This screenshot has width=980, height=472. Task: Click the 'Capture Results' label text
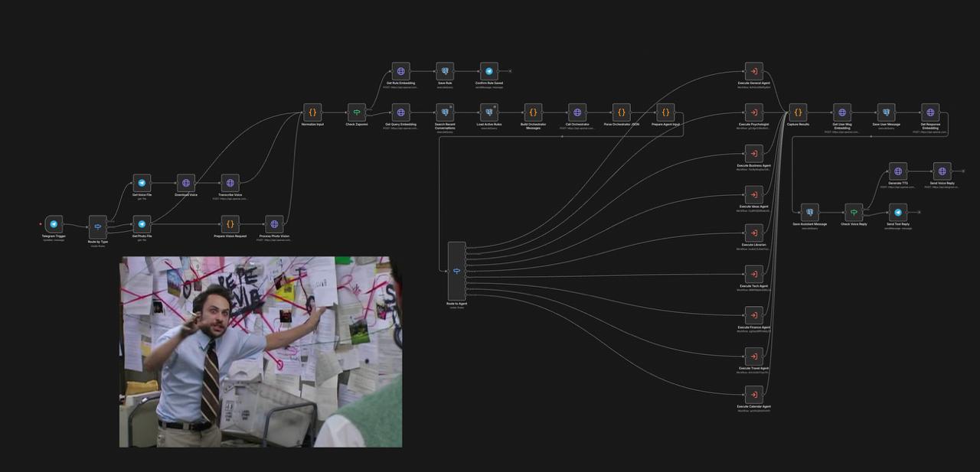(x=798, y=124)
